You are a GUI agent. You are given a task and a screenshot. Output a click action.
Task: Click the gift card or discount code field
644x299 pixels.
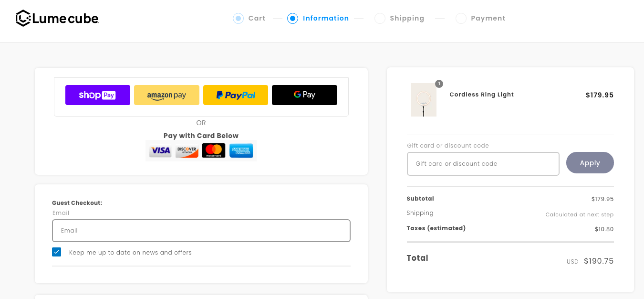[483, 164]
